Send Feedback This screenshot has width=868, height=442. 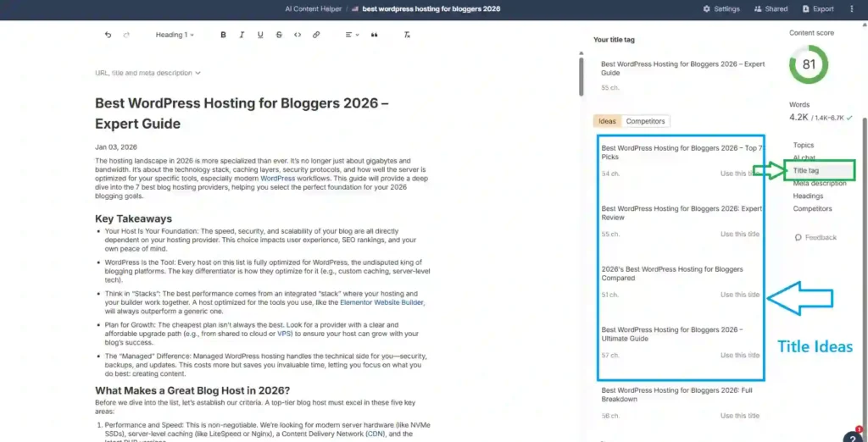(815, 237)
